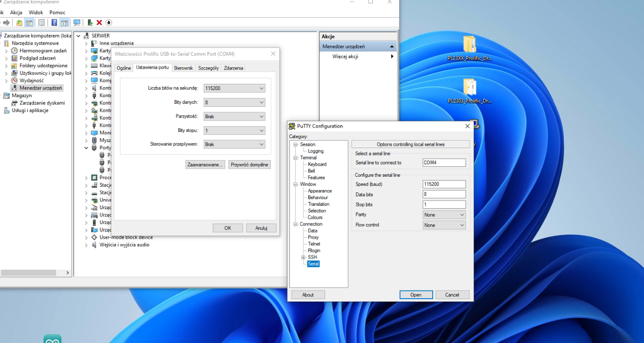Click Cancel in PuTTY Configuration
This screenshot has width=644, height=343.
(452, 295)
